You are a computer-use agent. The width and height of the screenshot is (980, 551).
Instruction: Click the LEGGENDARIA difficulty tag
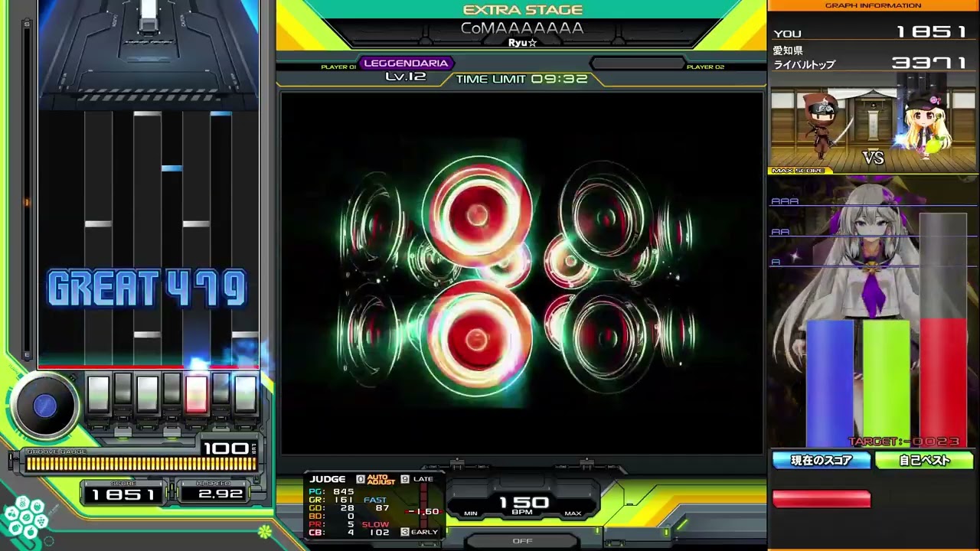pos(406,64)
